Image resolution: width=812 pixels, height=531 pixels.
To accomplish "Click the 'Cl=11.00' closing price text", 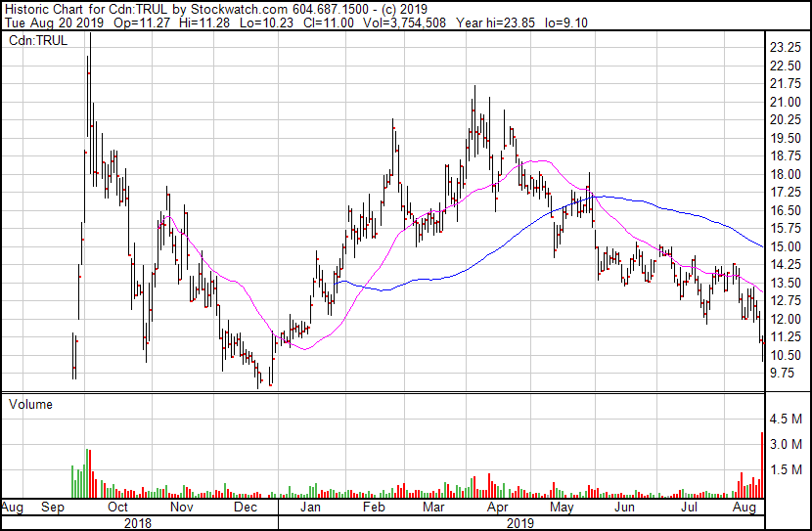I will point(329,23).
